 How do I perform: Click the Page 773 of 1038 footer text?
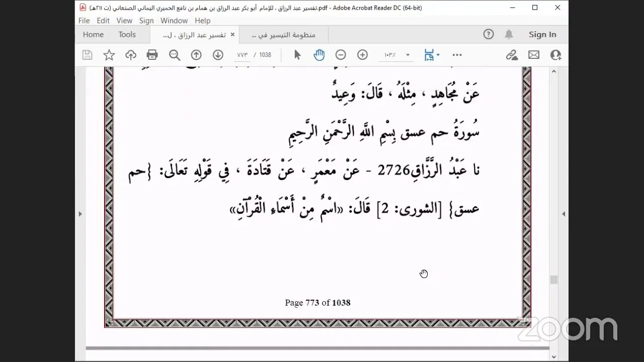click(317, 303)
